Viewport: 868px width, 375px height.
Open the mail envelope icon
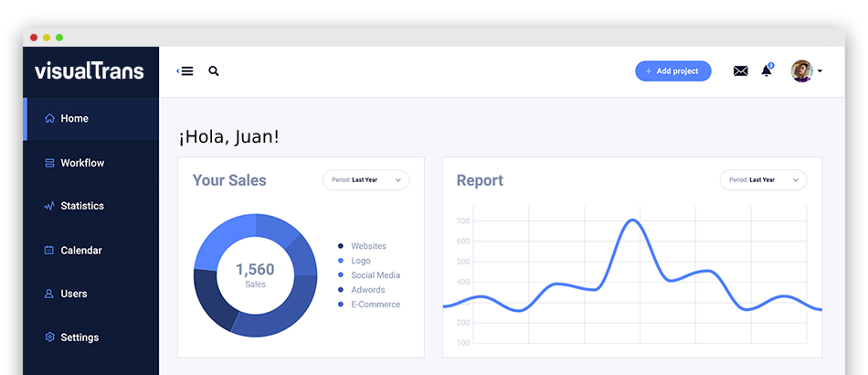point(740,71)
